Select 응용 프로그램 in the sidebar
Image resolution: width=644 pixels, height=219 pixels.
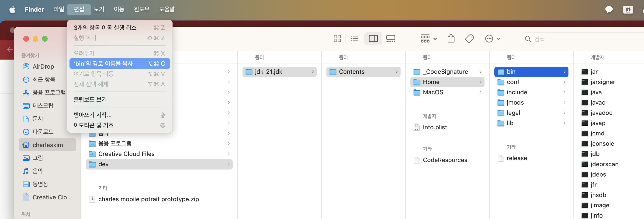click(47, 92)
